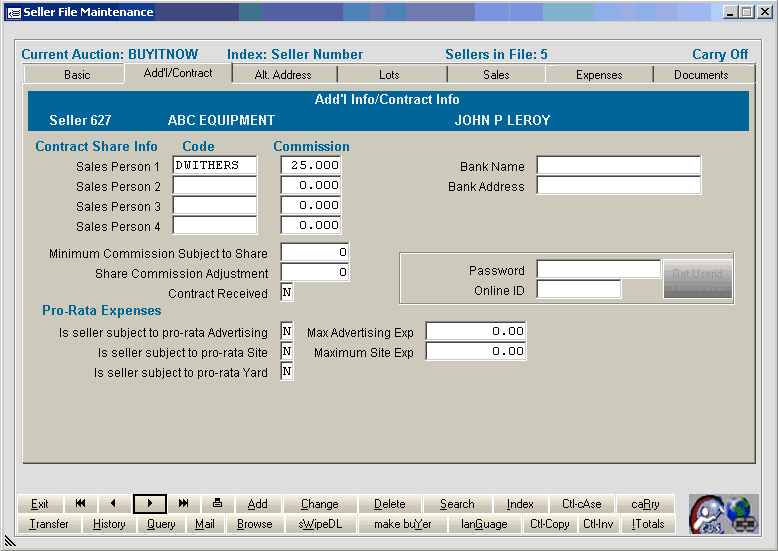Toggle the pro-rata Advertising flag
The image size is (778, 551).
[x=287, y=332]
